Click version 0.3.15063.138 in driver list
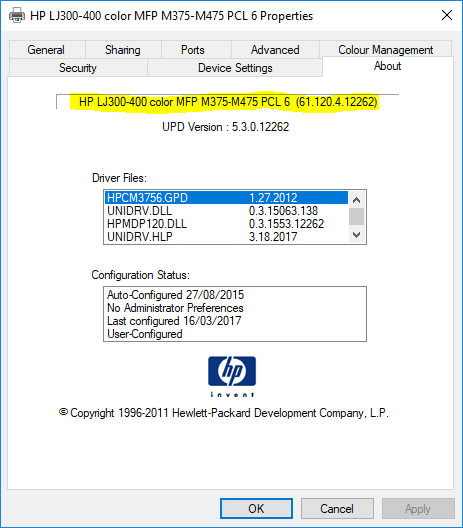463x528 pixels. pos(283,211)
